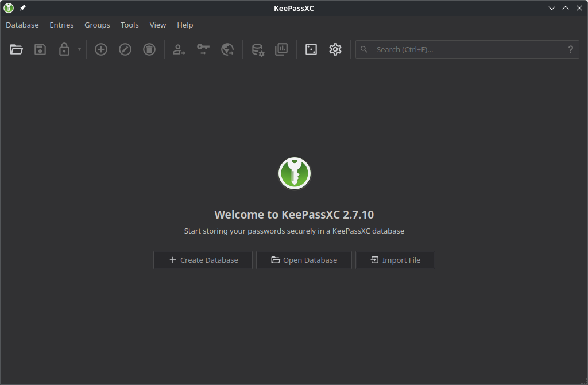Click the KeePassXC title bar app icon
Screen dimensions: 588x385
(x=9, y=8)
